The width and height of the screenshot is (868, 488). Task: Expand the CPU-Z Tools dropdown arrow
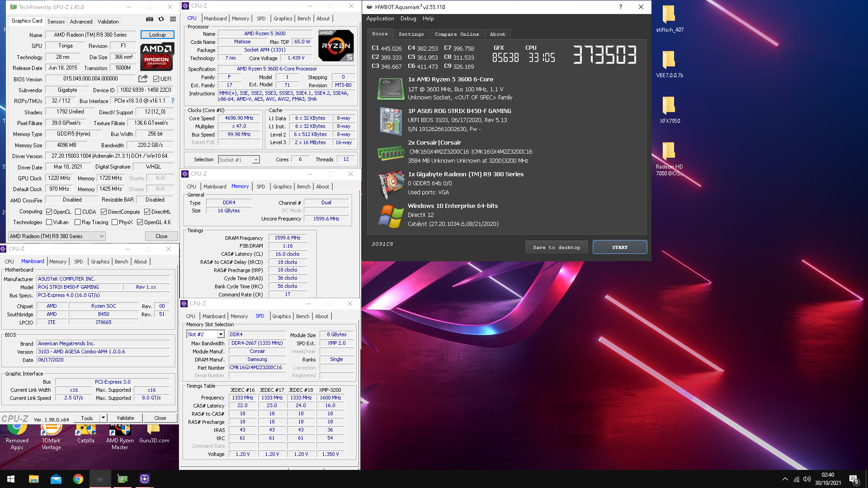click(103, 418)
